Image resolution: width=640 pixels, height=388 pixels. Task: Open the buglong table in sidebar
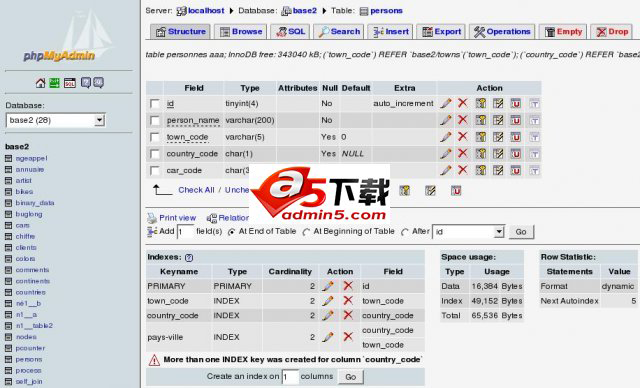(x=29, y=214)
